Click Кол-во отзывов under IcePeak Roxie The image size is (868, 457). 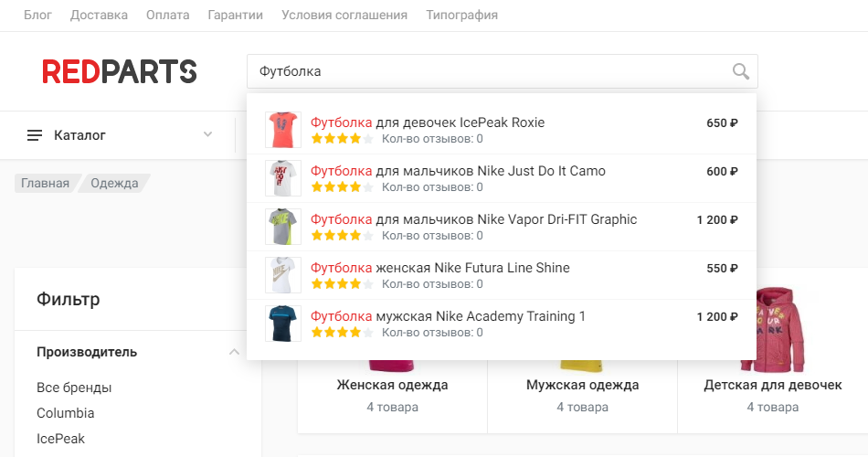click(432, 139)
